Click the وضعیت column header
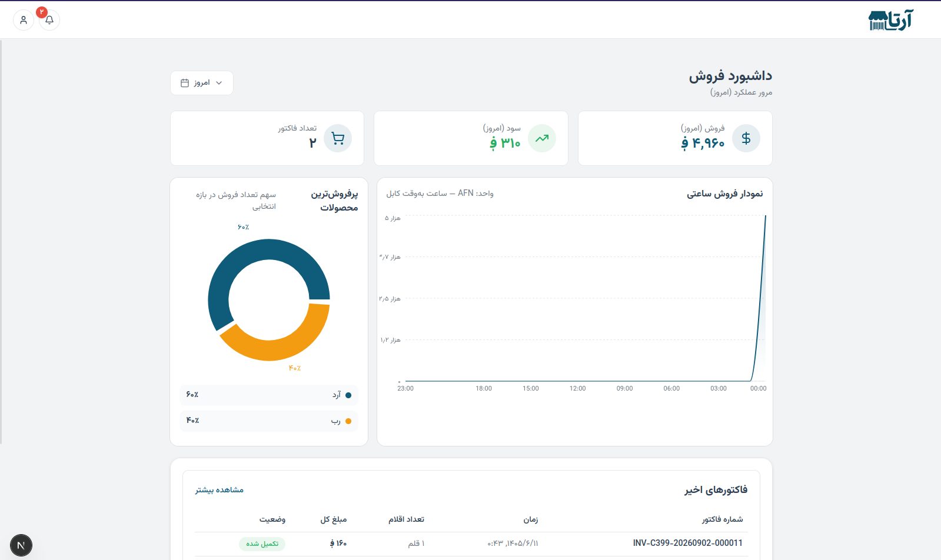This screenshot has width=941, height=560. (272, 519)
